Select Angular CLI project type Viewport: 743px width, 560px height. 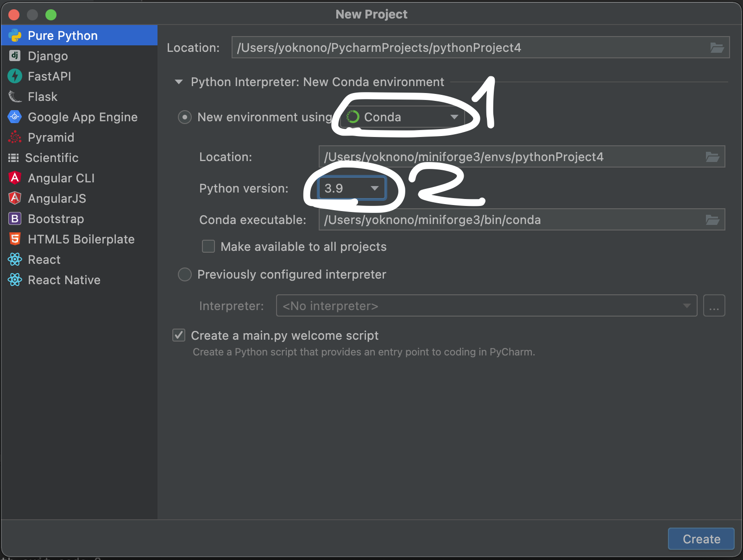pos(79,178)
